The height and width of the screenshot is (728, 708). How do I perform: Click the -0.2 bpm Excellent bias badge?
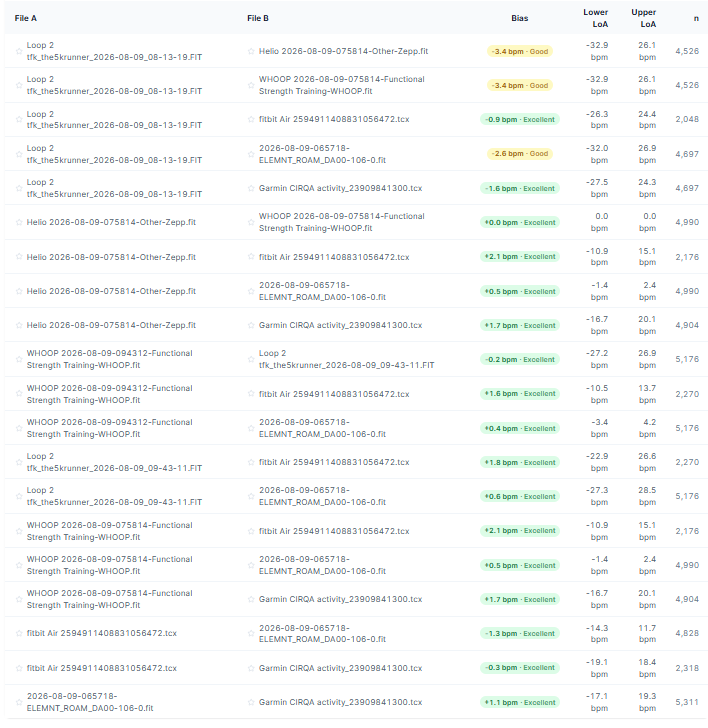click(x=520, y=359)
